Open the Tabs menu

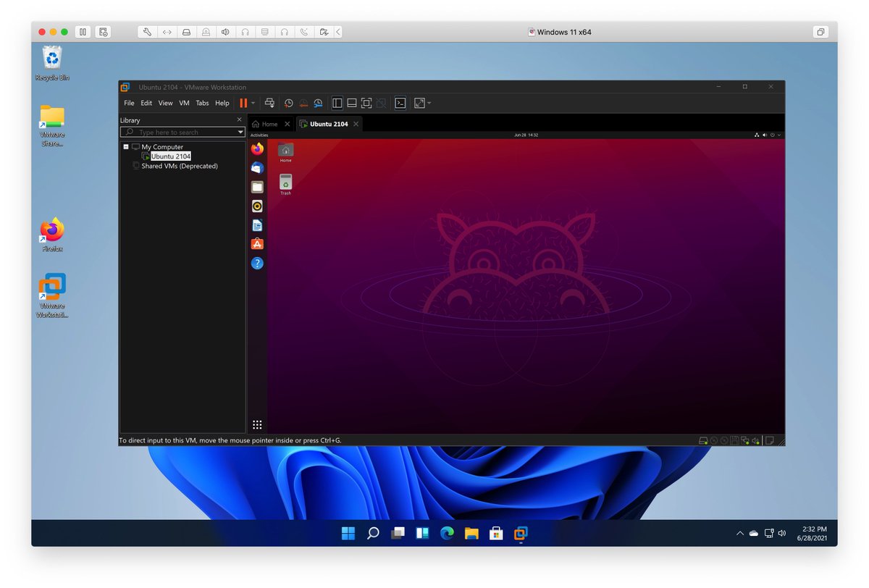pos(202,104)
